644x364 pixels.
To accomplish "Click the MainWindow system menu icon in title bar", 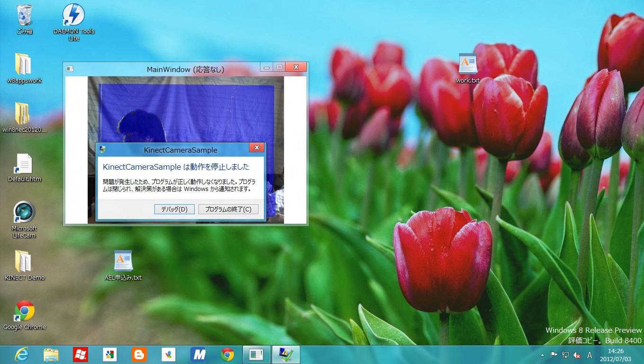I will pos(70,69).
